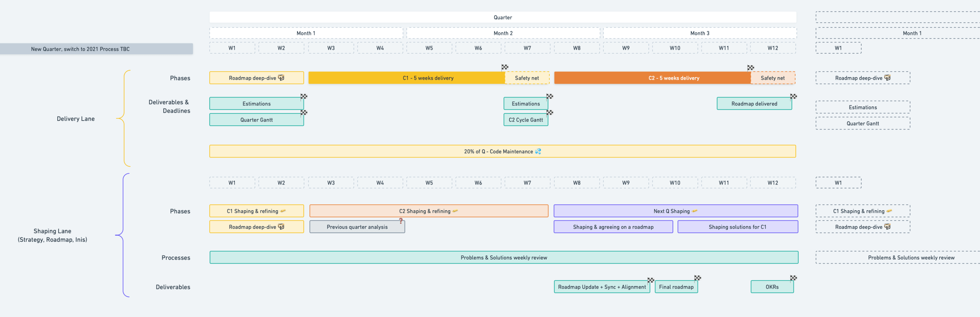Click the flag on the Final roadmap card

697,278
